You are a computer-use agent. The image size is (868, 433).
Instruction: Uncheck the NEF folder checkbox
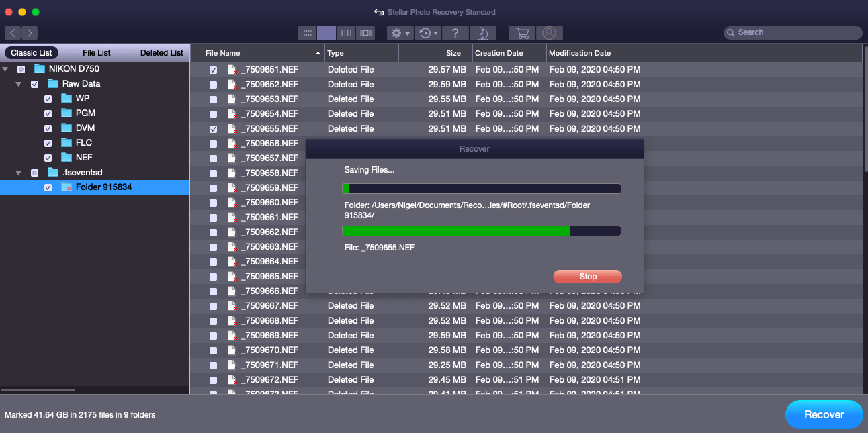(x=48, y=158)
